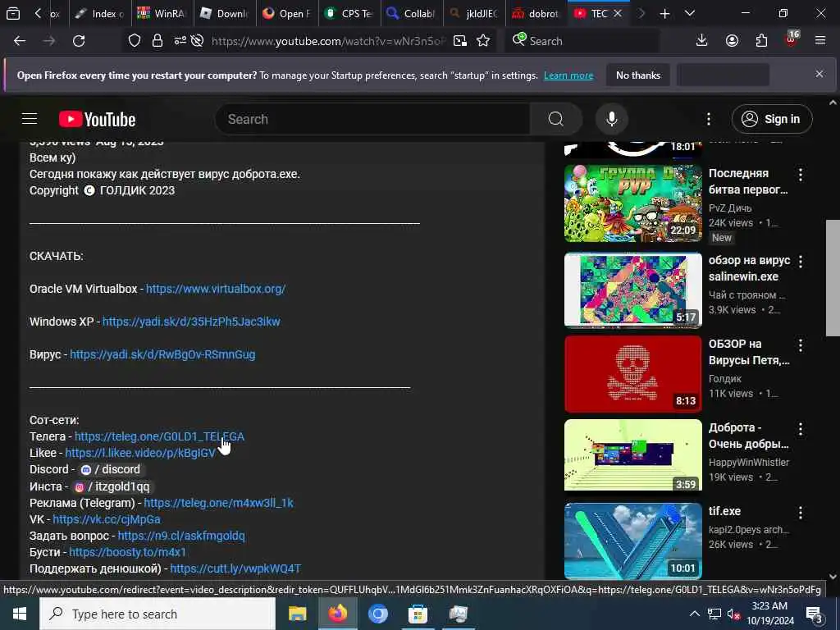Open options for Доброта video

coord(801,428)
